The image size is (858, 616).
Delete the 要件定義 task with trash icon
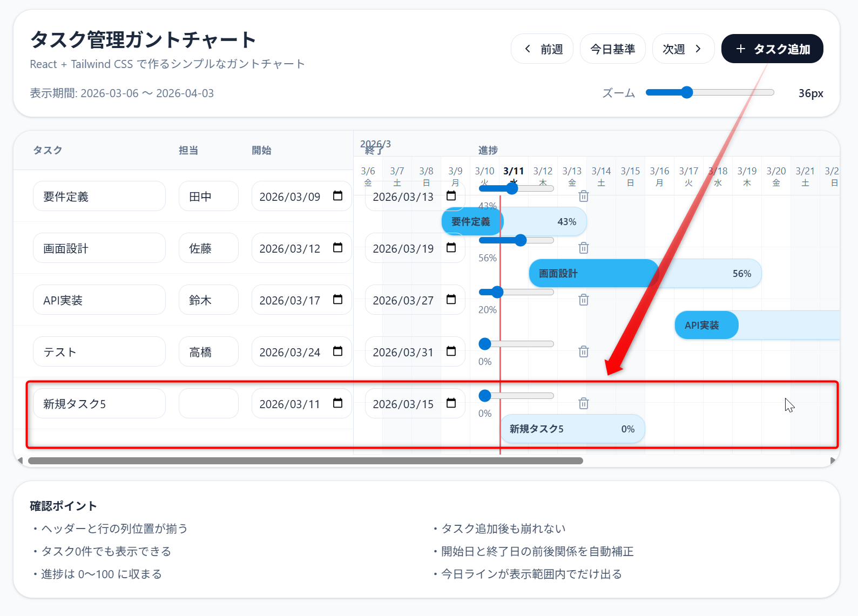click(583, 196)
